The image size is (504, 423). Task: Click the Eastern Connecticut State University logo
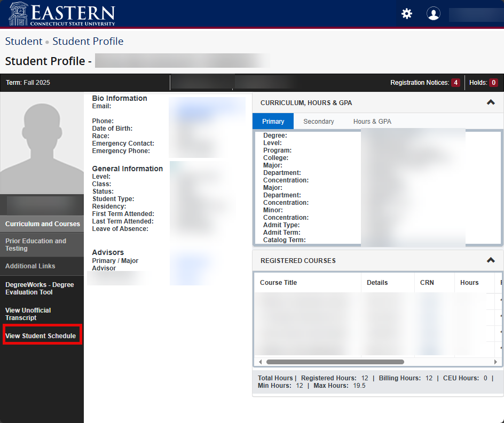click(62, 14)
